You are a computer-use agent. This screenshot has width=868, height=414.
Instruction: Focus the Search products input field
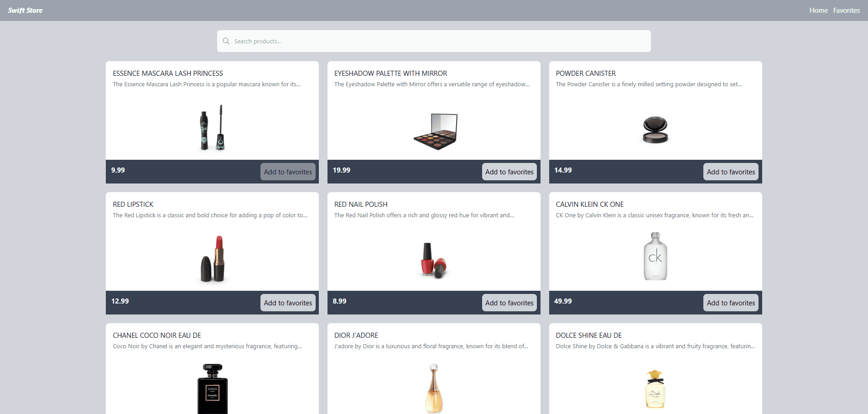tap(434, 41)
